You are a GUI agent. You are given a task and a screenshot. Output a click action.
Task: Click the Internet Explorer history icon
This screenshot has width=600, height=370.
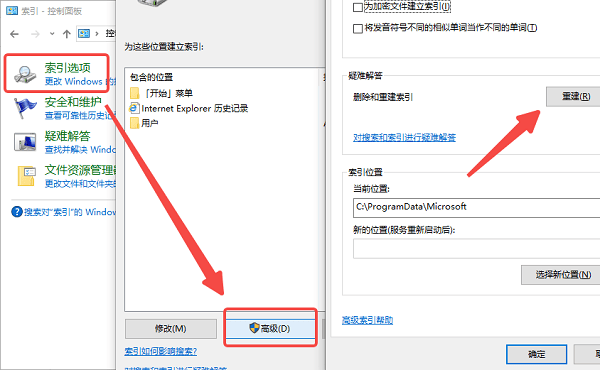coord(134,108)
